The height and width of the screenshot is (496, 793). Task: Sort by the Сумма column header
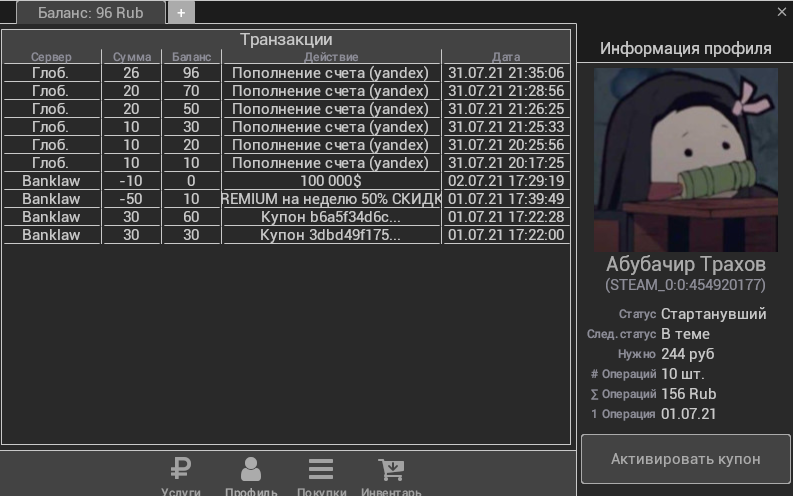(132, 57)
